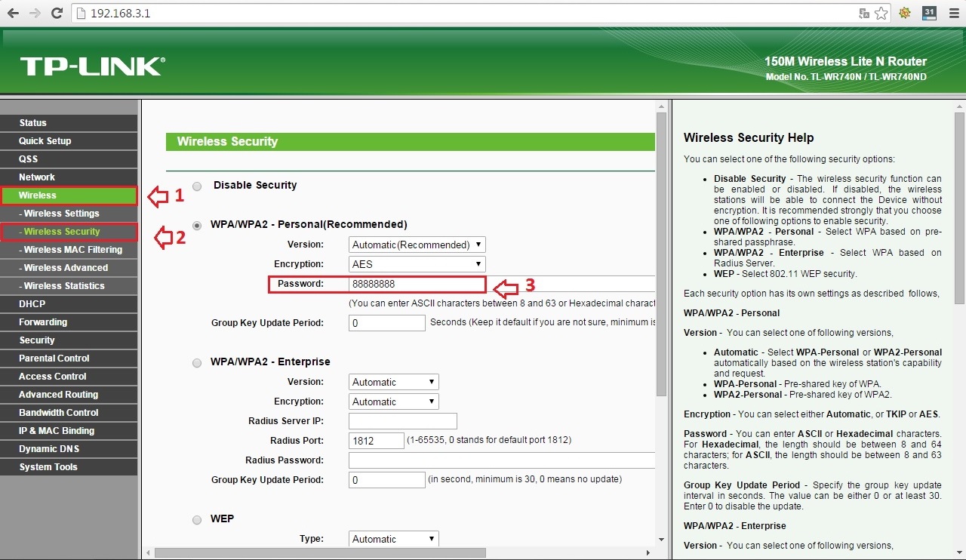The image size is (966, 560).
Task: Reload the router page
Action: point(57,14)
